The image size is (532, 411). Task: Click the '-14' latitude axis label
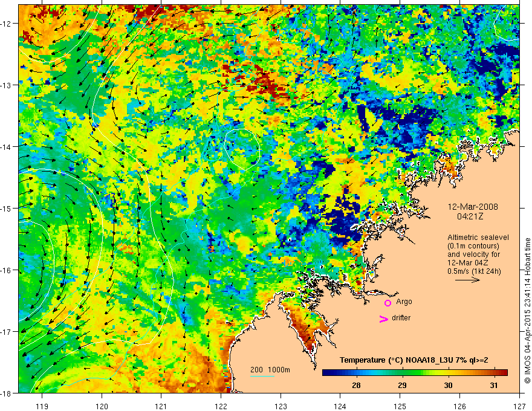pos(7,147)
